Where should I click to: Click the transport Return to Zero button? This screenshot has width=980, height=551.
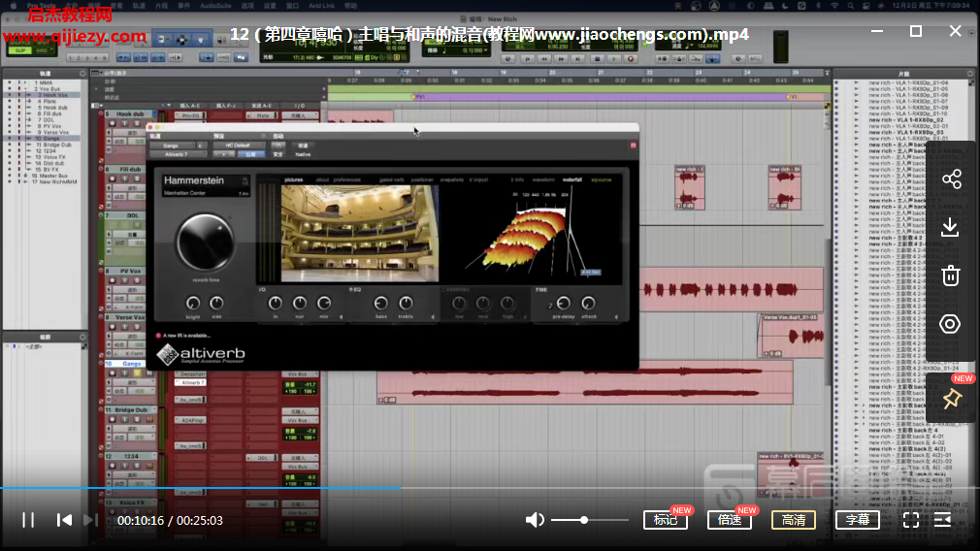(527, 59)
